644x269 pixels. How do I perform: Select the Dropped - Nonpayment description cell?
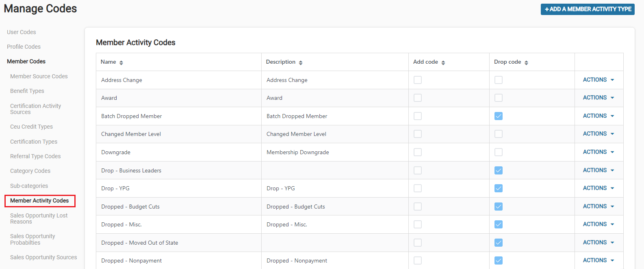(x=335, y=260)
